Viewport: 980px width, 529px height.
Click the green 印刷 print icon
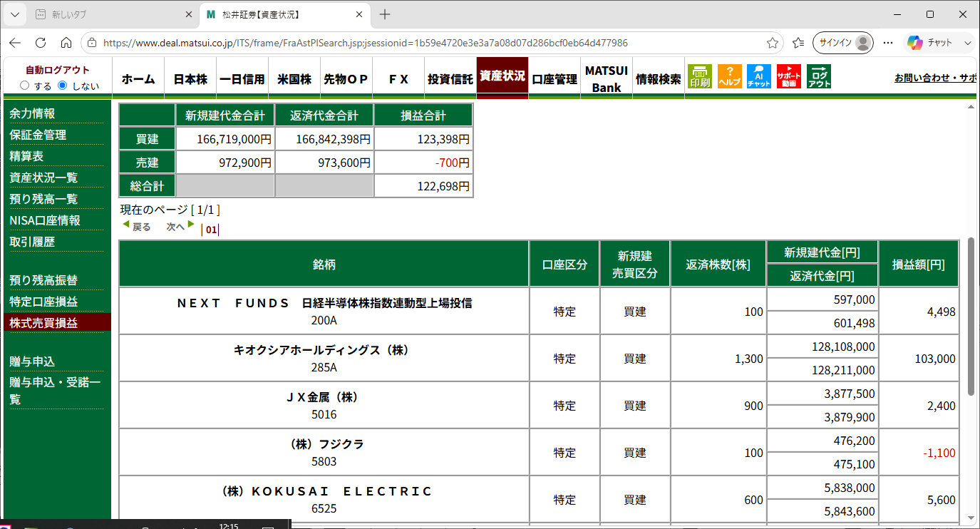(700, 76)
